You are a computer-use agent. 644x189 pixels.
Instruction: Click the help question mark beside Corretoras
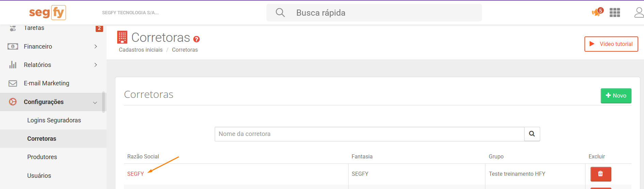click(196, 39)
